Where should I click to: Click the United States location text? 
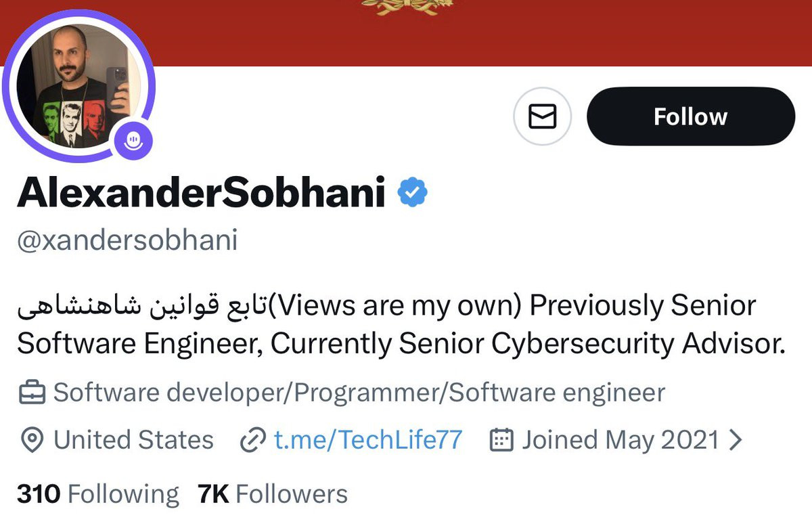133,441
